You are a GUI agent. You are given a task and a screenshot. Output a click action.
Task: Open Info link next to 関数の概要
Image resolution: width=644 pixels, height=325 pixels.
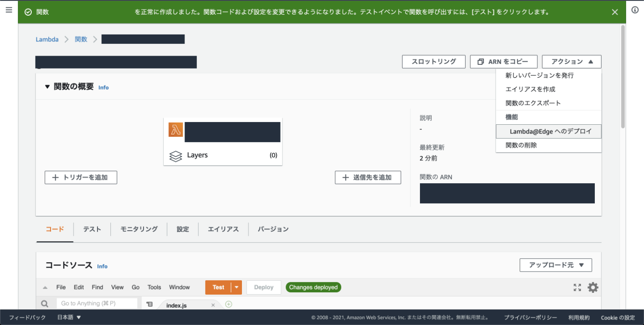(x=103, y=87)
